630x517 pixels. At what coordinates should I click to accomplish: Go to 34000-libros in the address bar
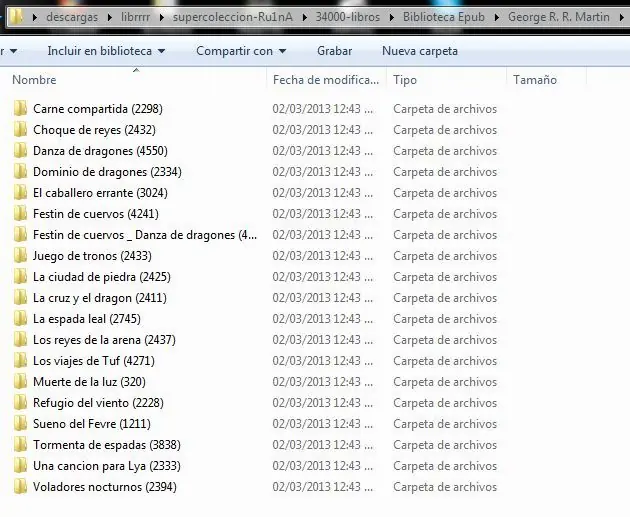(348, 17)
